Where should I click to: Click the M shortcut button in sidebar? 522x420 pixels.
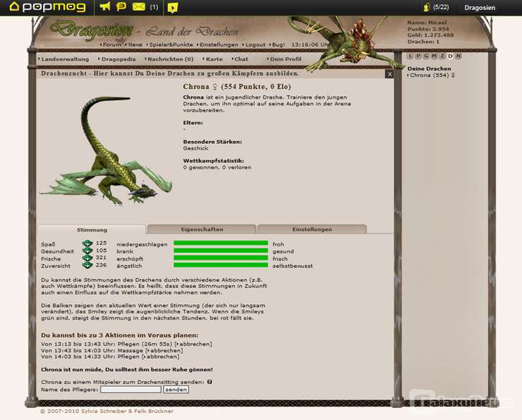pyautogui.click(x=434, y=56)
